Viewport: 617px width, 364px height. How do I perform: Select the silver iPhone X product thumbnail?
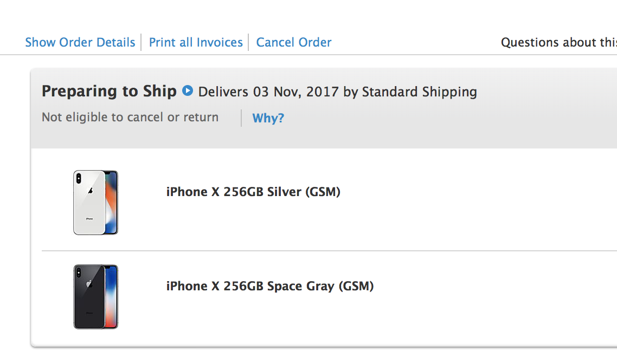[x=95, y=203]
